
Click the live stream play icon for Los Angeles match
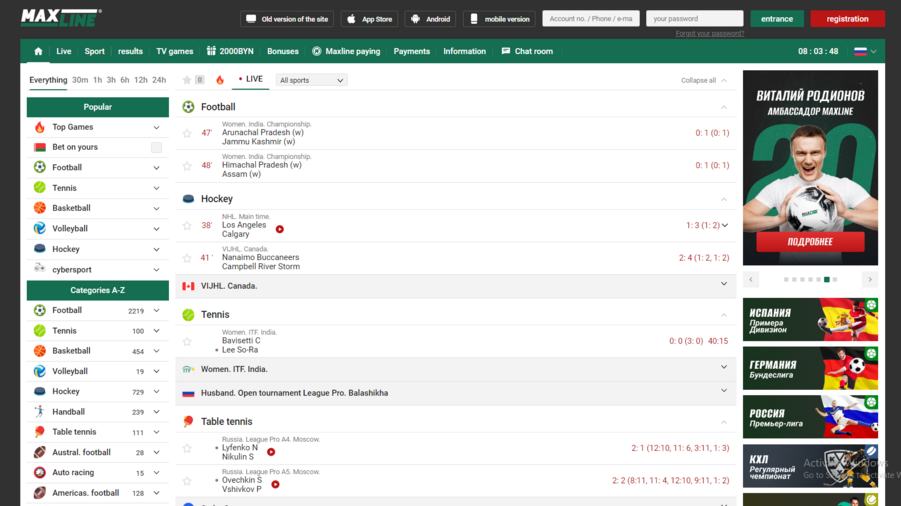pyautogui.click(x=280, y=229)
